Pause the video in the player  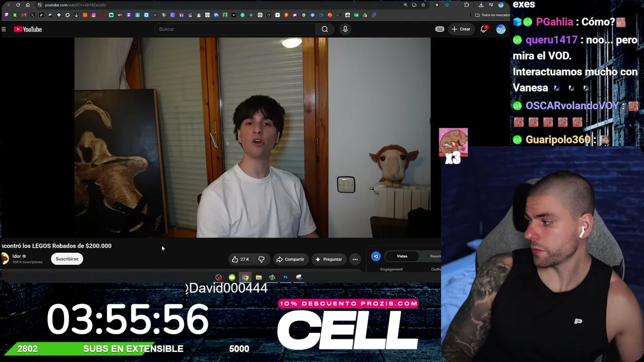point(253,137)
